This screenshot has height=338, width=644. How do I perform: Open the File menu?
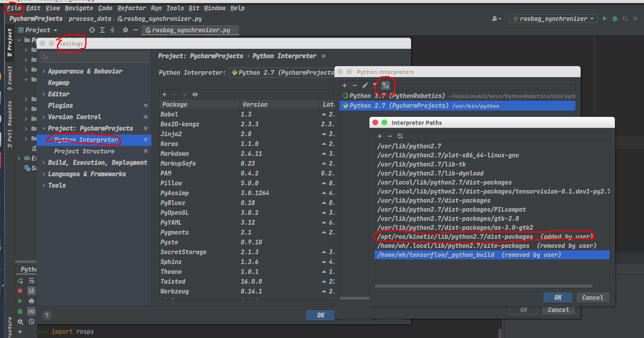point(14,8)
